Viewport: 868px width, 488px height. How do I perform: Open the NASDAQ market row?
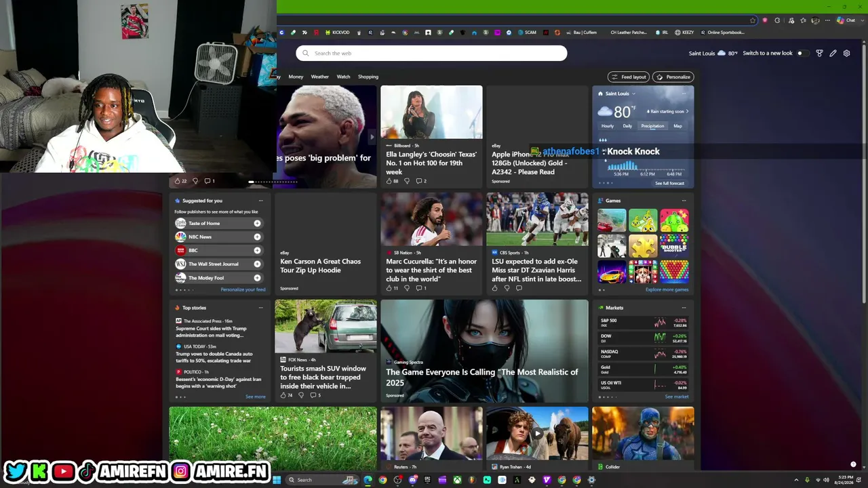coord(643,354)
